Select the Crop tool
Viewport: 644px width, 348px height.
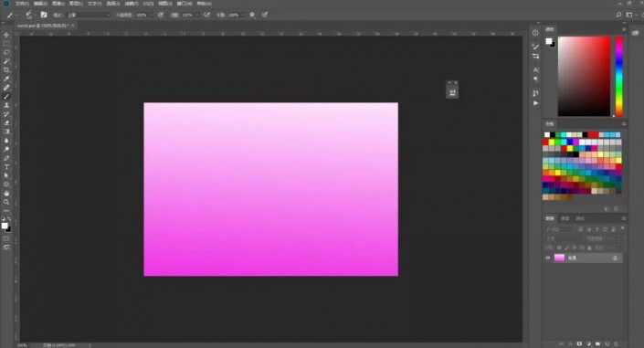[6, 69]
